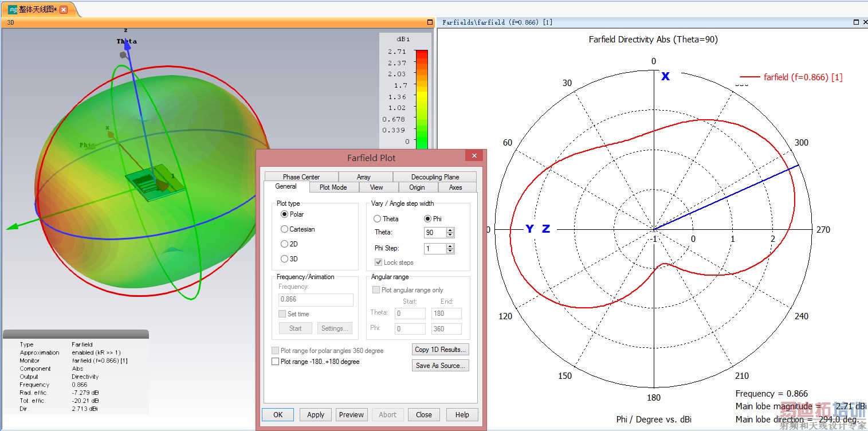The image size is (868, 431).
Task: Decrease Theta value with down arrow
Action: click(x=450, y=235)
